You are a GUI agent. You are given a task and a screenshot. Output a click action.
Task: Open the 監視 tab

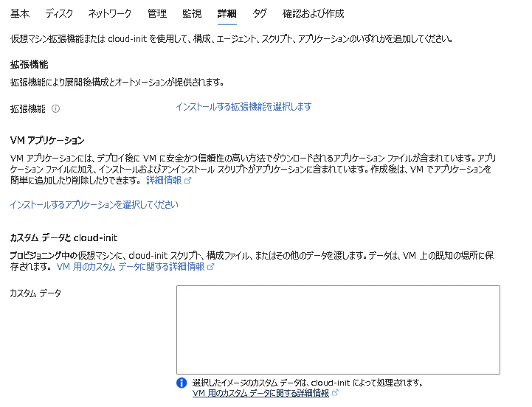(192, 13)
